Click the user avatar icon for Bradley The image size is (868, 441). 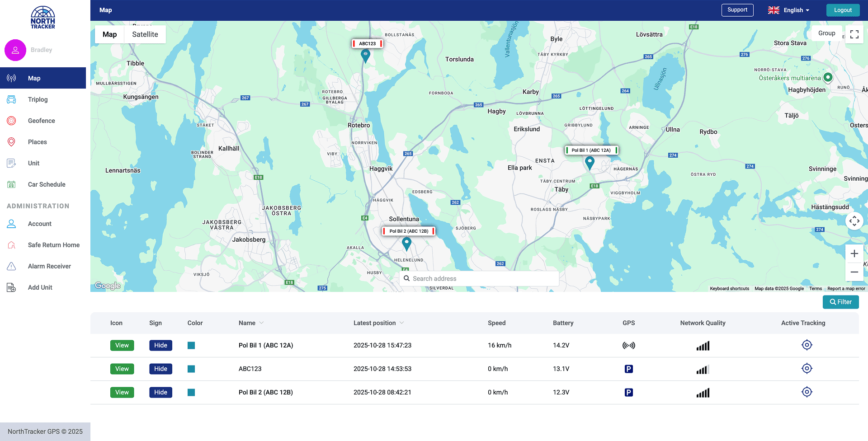click(x=15, y=50)
